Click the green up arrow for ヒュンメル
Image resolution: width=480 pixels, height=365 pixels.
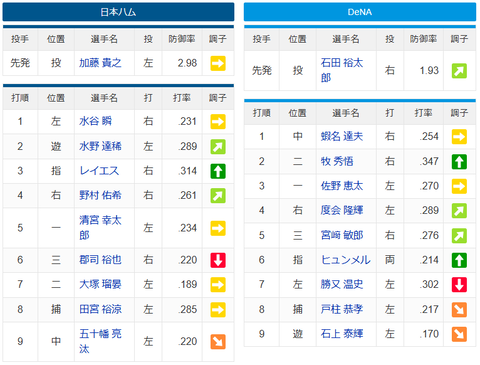459,260
